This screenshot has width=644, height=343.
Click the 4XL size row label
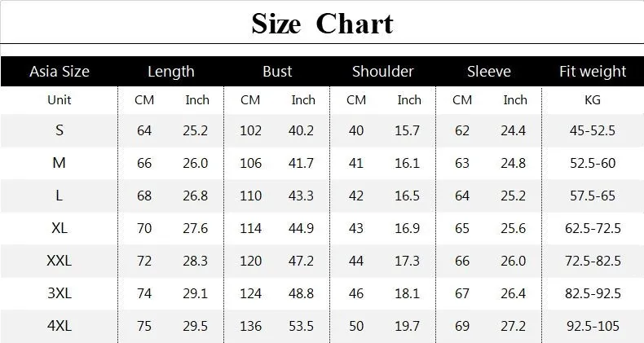[x=60, y=326]
